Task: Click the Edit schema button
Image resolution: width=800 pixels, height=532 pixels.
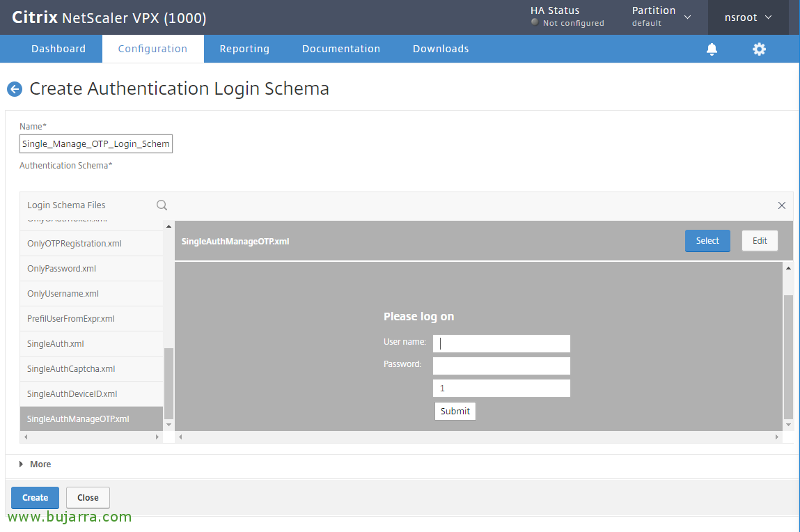Action: pyautogui.click(x=760, y=241)
